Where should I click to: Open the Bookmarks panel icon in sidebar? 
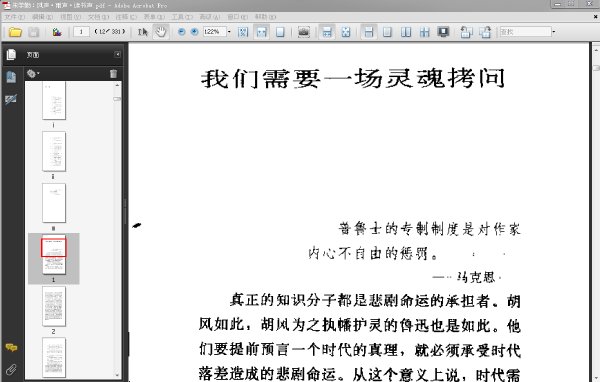(x=11, y=77)
